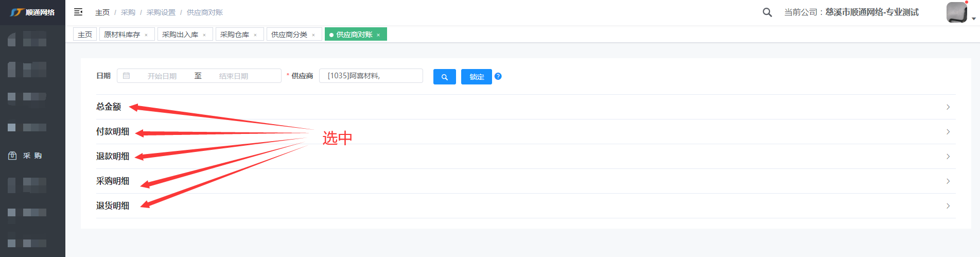Open the 供应商 supplier selection field

[371, 76]
